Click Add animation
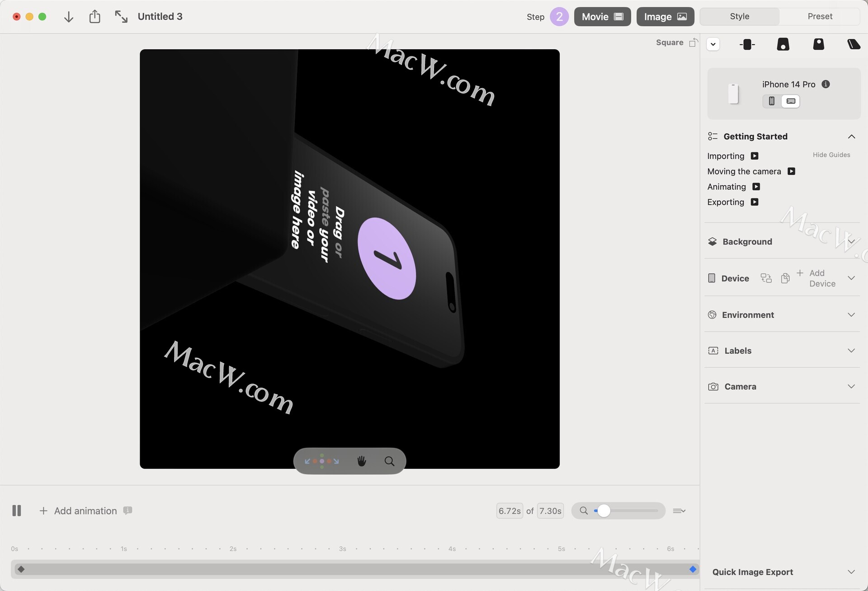Viewport: 868px width, 591px height. [x=78, y=511]
